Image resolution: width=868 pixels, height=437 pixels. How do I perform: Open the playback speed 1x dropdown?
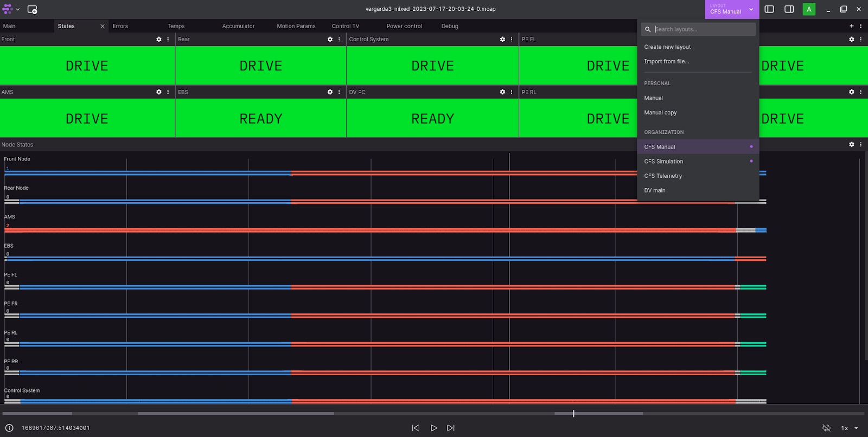[850, 428]
